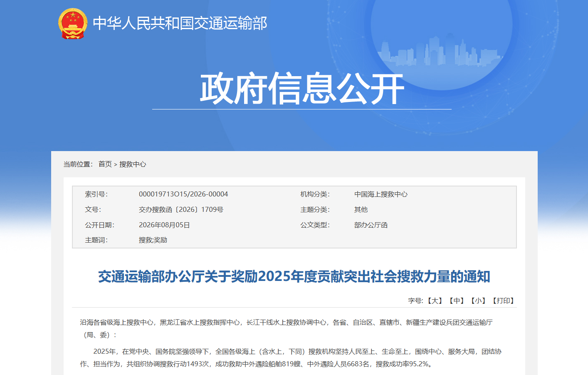Select index number 000019713O15/2026-00004
Screen dimensions: 588x375
[x=183, y=194]
